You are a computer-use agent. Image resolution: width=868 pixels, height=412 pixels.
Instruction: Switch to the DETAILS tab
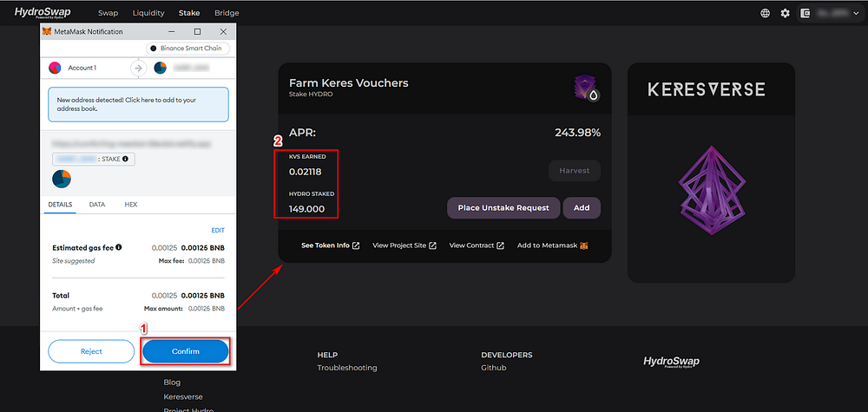point(60,204)
